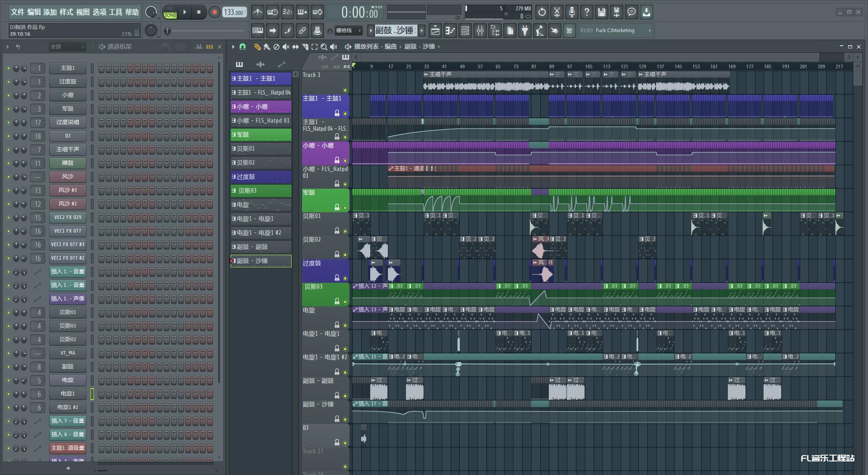Open the piano roll icon
This screenshot has width=868, height=475.
click(x=450, y=31)
